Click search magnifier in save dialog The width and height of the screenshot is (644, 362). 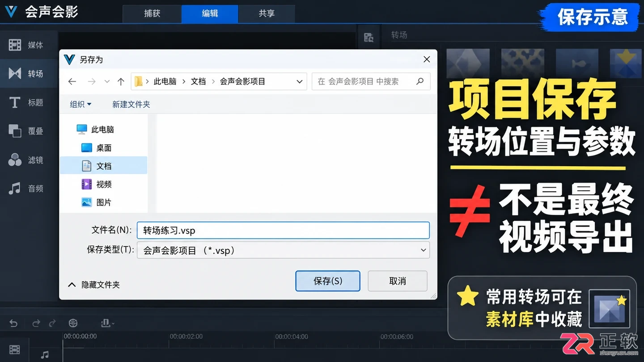pos(419,81)
